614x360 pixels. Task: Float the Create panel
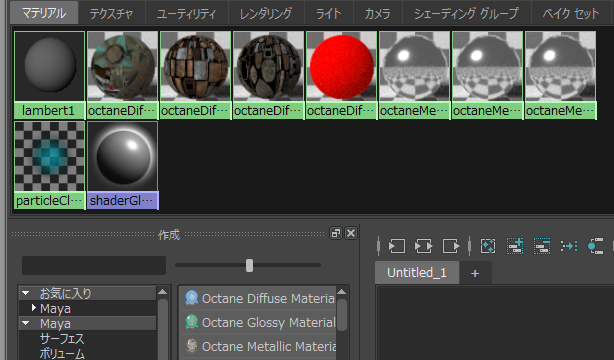coord(336,233)
